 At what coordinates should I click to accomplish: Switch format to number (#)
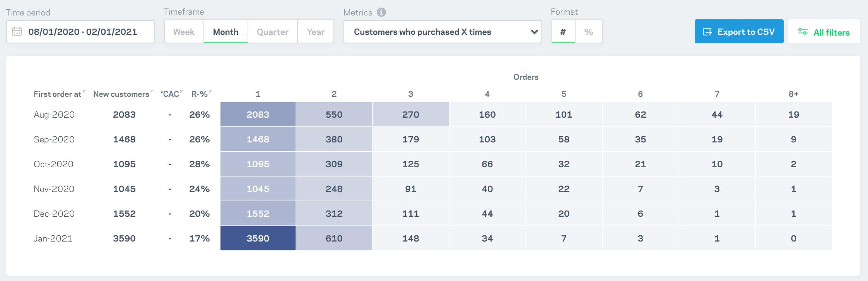point(563,32)
